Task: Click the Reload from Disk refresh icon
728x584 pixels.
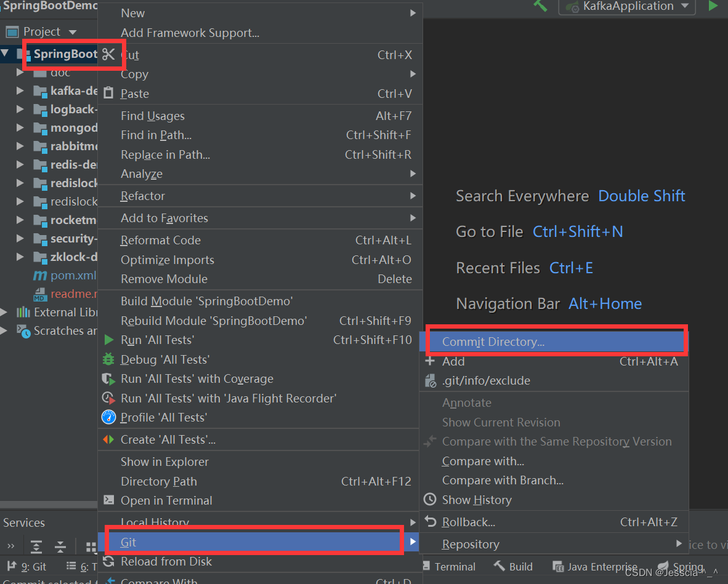Action: [108, 561]
